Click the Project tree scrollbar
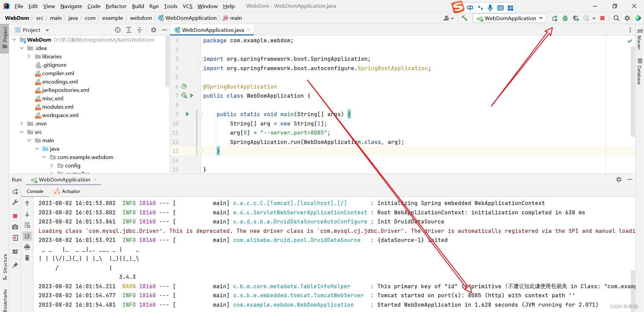This screenshot has width=644, height=312. 167,62
